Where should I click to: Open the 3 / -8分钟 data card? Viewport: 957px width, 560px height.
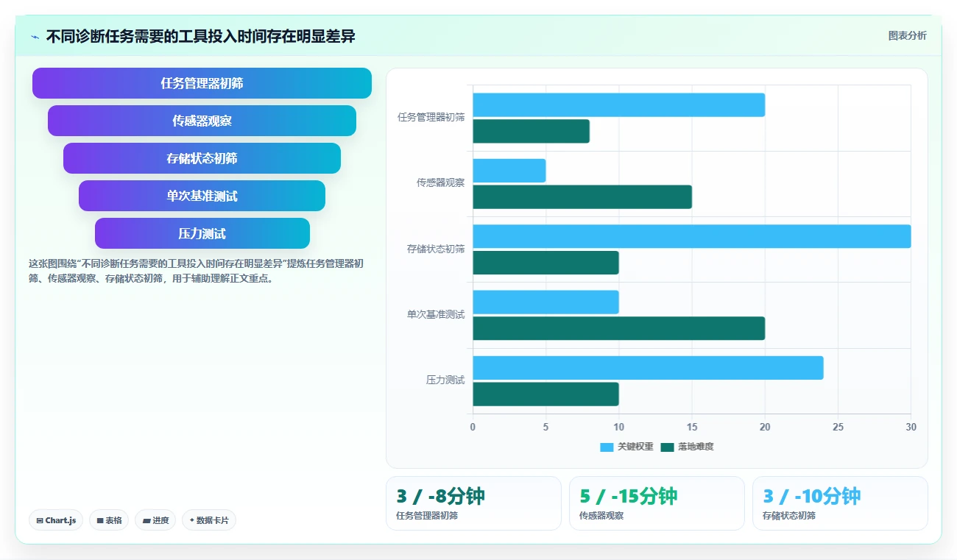coord(473,503)
